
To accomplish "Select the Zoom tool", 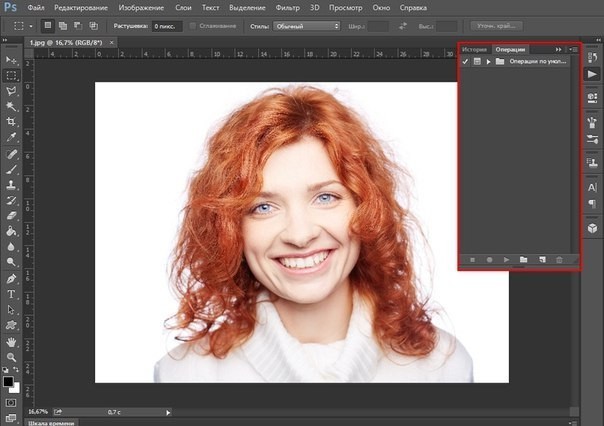I will [x=11, y=357].
